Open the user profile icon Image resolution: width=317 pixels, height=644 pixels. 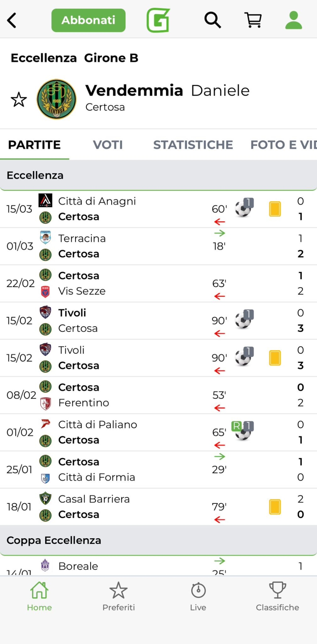coord(294,20)
